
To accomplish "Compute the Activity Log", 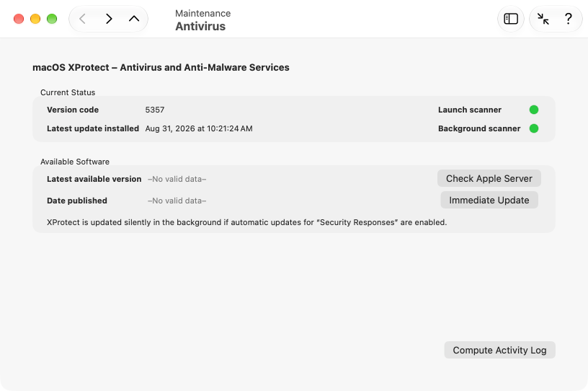I will 499,350.
